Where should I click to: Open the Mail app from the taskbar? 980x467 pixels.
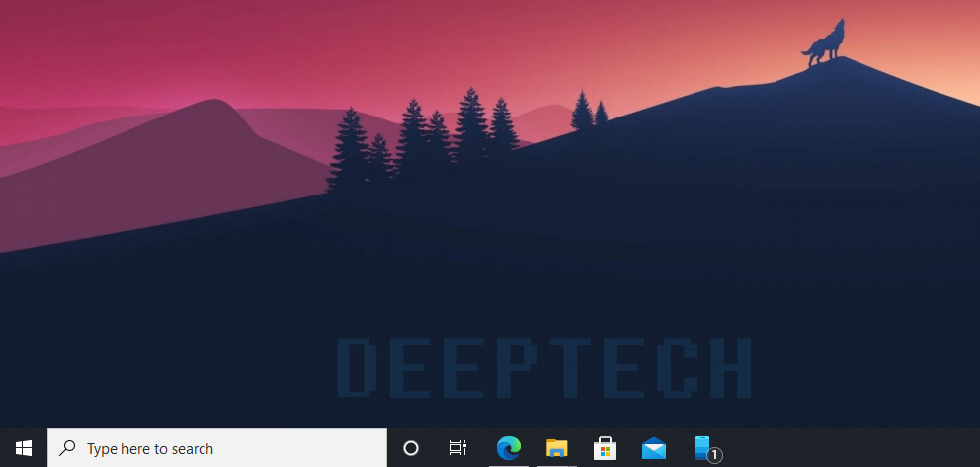pos(654,448)
